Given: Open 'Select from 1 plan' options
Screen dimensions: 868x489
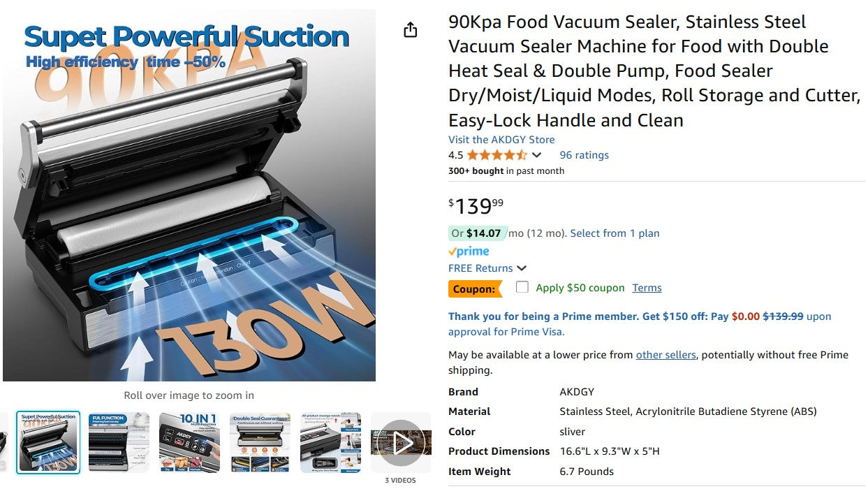Looking at the screenshot, I should (615, 233).
